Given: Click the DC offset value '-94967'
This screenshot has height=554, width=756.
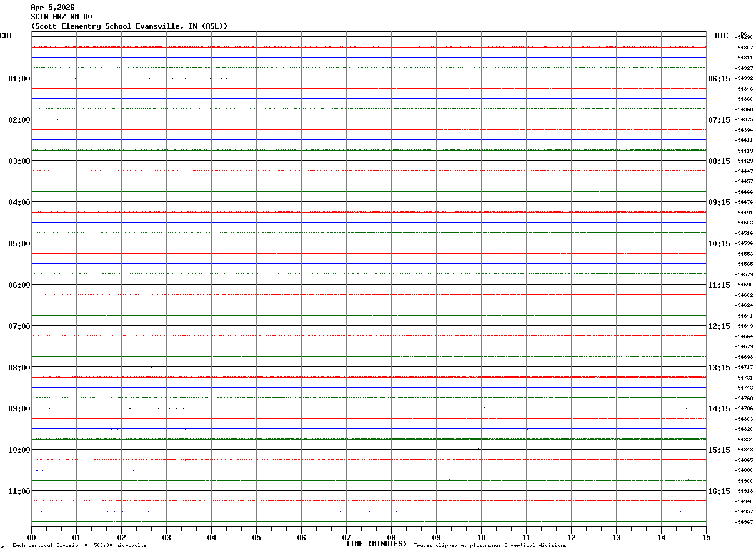Looking at the screenshot, I should coord(744,522).
